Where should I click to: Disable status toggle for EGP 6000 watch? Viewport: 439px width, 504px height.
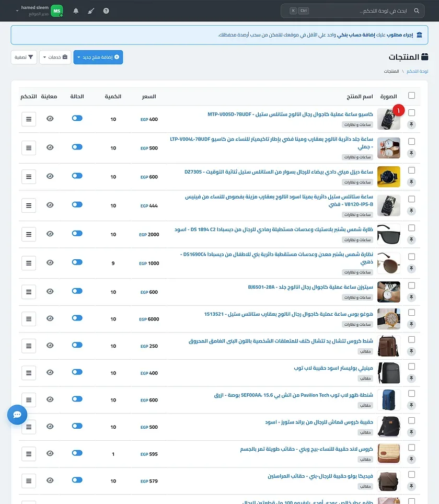[77, 318]
